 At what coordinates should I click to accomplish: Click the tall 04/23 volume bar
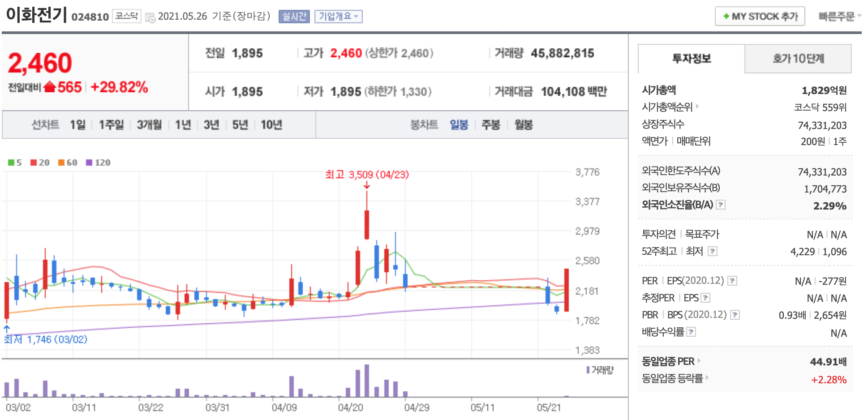367,381
